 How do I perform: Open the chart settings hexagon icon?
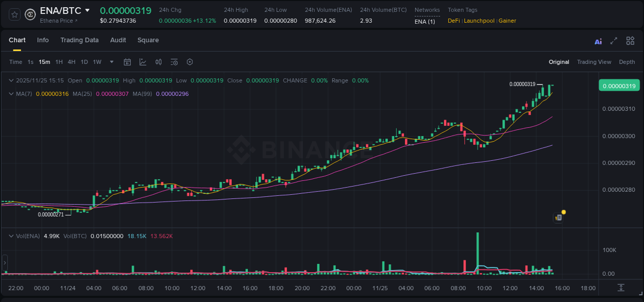[x=190, y=62]
